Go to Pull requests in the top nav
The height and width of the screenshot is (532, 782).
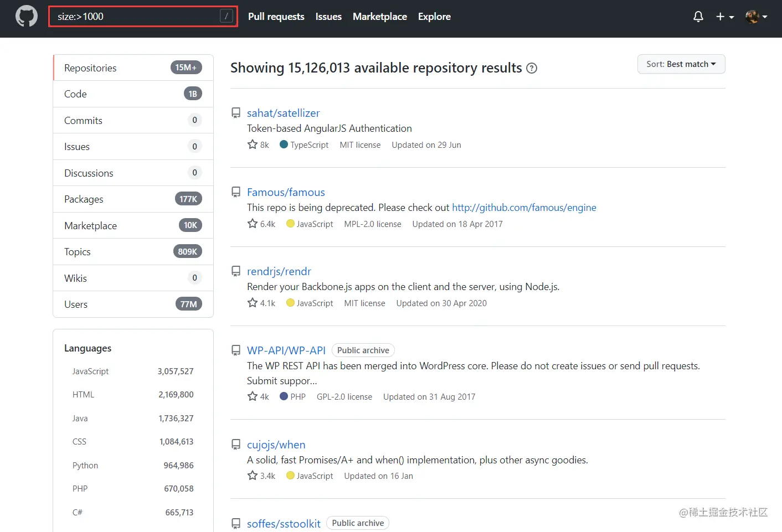pyautogui.click(x=276, y=17)
